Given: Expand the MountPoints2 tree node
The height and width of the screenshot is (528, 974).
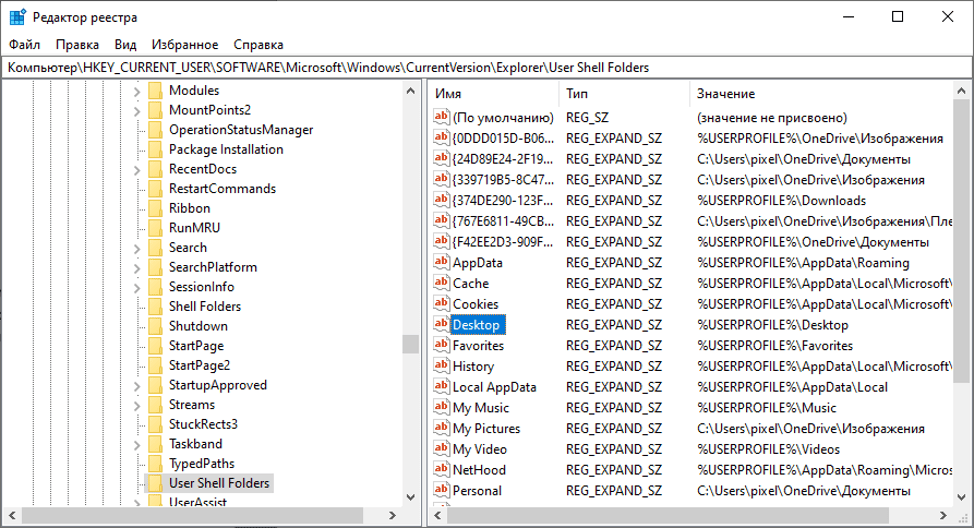Looking at the screenshot, I should [137, 110].
